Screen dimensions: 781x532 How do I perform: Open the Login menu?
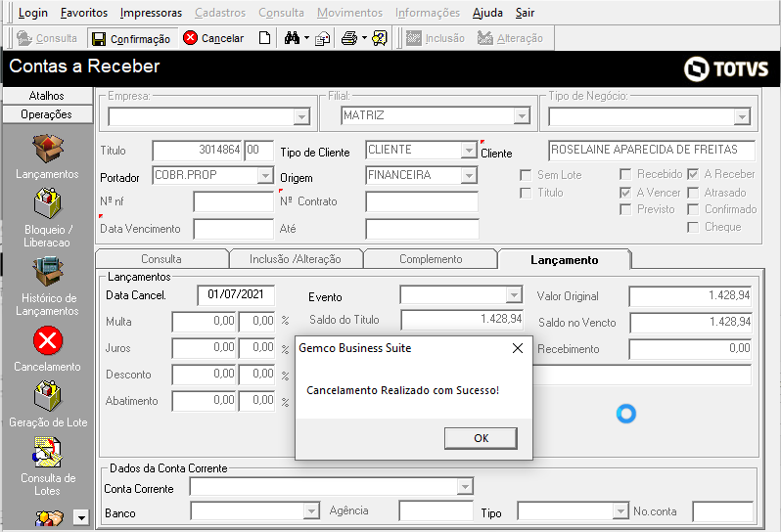click(x=33, y=13)
